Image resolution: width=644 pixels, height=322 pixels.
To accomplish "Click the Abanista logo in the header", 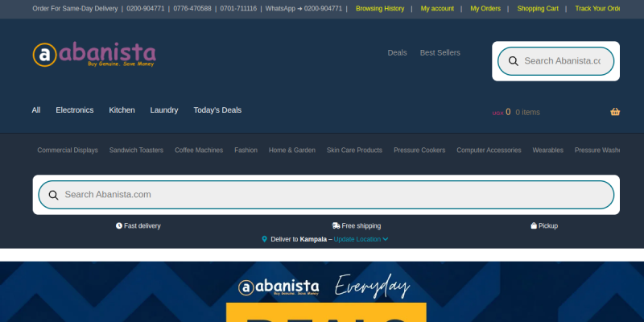I will pyautogui.click(x=94, y=54).
